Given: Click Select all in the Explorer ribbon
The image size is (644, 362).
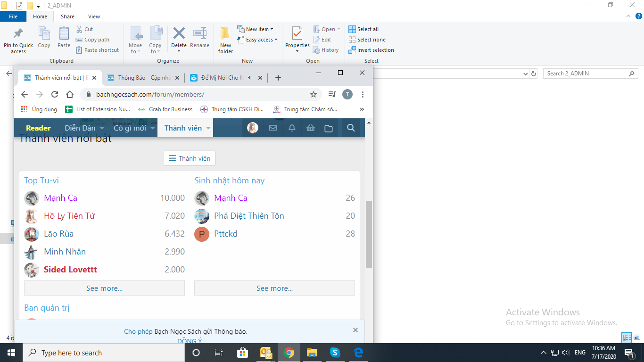Looking at the screenshot, I should pos(363,29).
